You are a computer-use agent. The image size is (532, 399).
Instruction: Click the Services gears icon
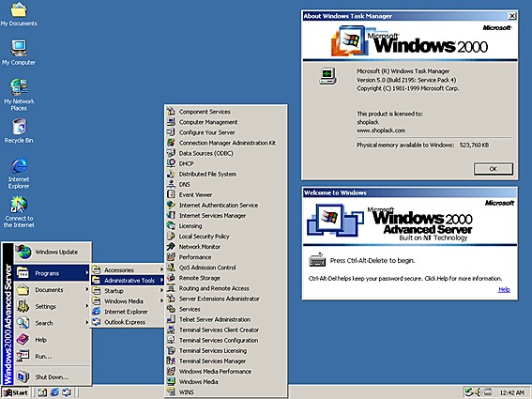pyautogui.click(x=171, y=309)
